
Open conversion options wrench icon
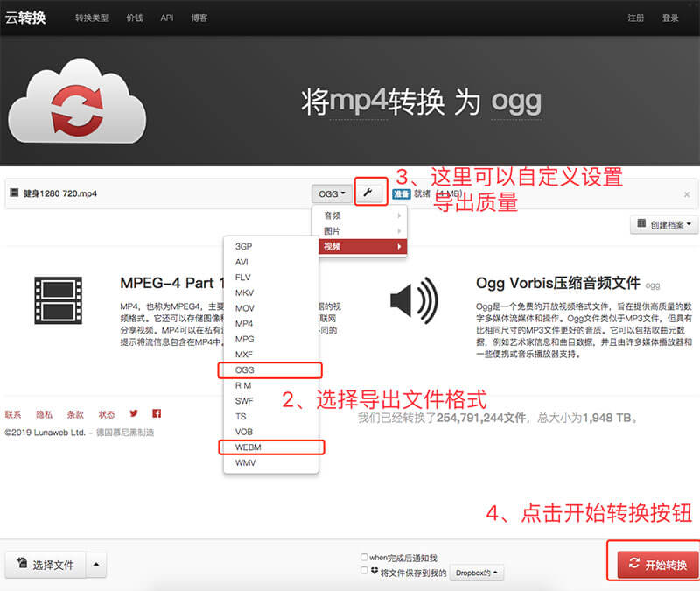369,193
